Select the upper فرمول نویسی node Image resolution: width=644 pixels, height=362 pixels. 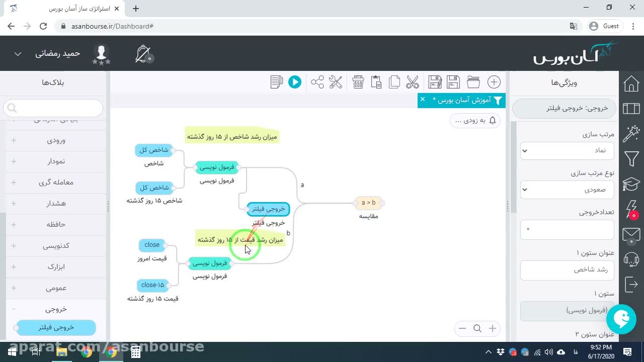pyautogui.click(x=217, y=167)
